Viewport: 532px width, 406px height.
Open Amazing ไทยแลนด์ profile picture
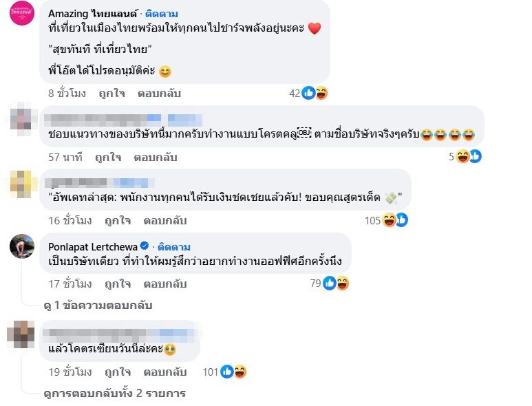coord(21,13)
